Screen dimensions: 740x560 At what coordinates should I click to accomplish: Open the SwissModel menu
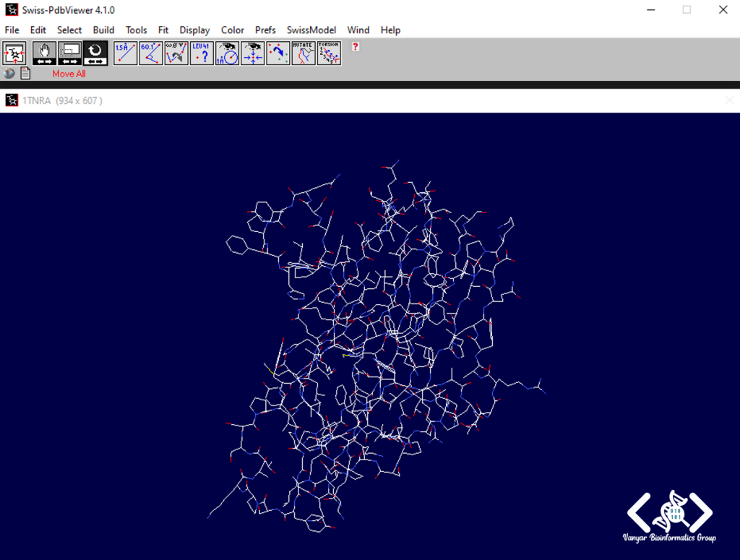click(x=311, y=30)
